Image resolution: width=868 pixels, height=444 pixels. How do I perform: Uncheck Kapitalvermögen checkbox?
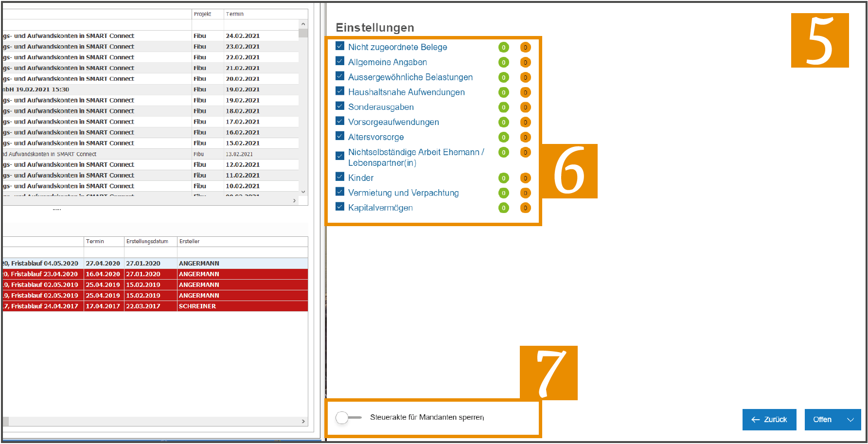[340, 207]
